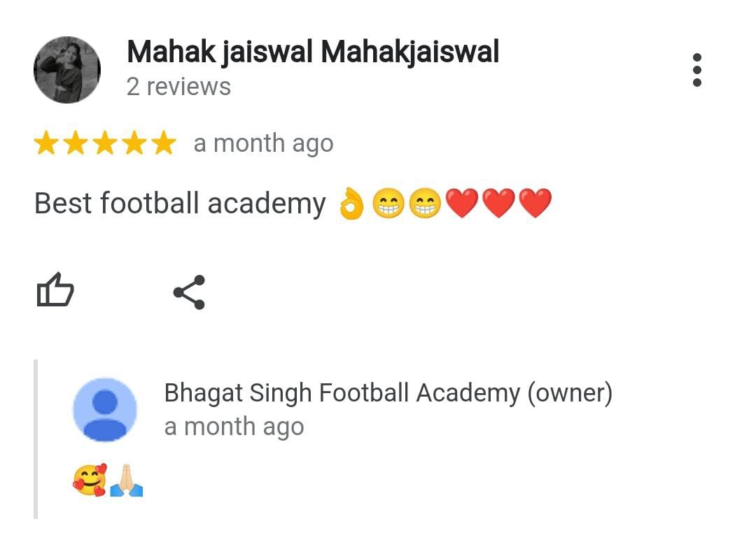Click the five-star rating row

pos(105,143)
